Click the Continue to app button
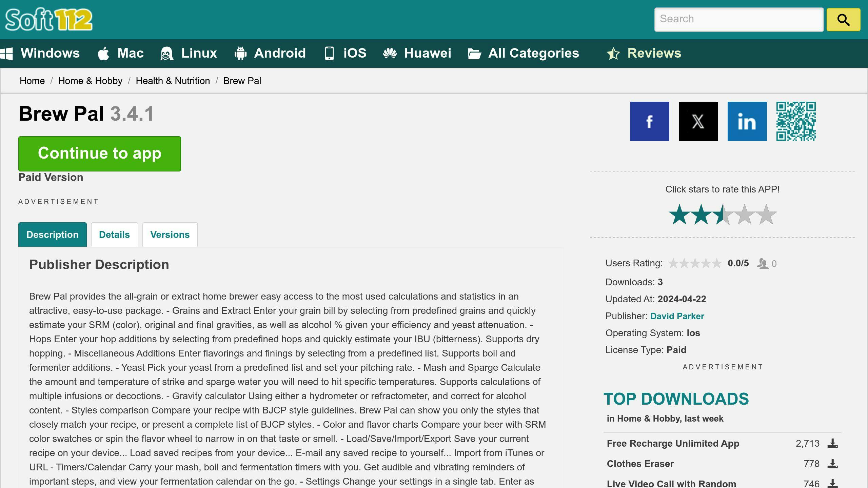The height and width of the screenshot is (488, 868). (100, 154)
